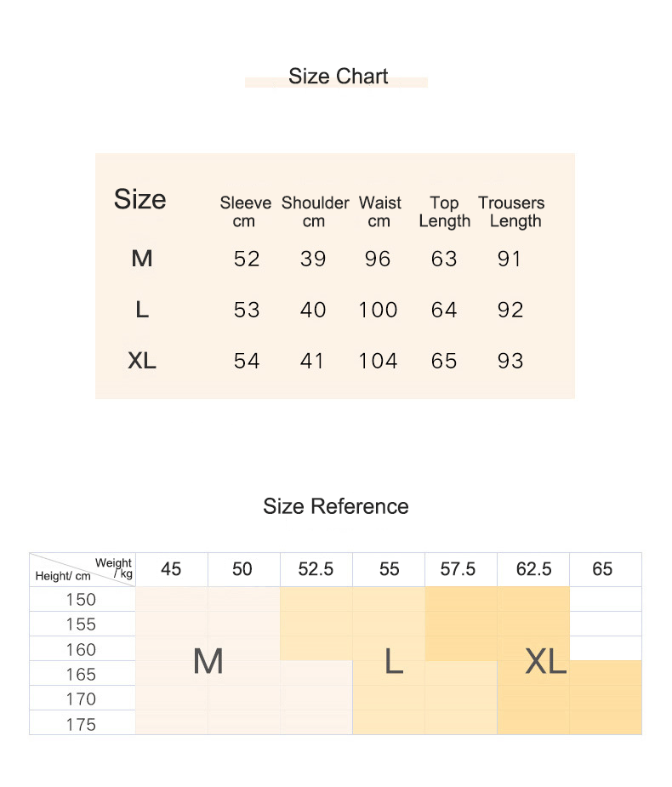Click the 65 kg weight column header

602,569
